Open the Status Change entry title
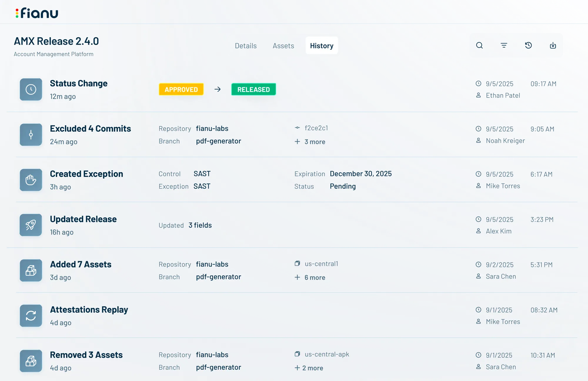 click(x=78, y=83)
